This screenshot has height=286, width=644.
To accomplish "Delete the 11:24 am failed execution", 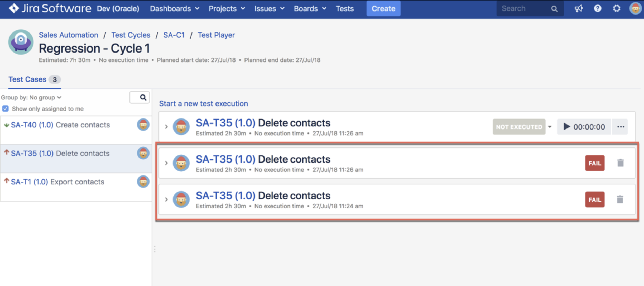I will 620,199.
